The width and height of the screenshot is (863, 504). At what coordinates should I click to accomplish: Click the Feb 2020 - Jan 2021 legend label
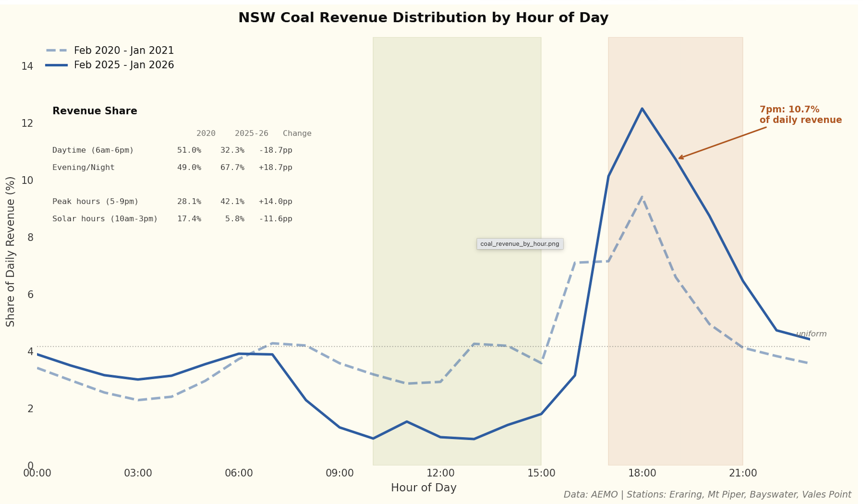pyautogui.click(x=124, y=51)
